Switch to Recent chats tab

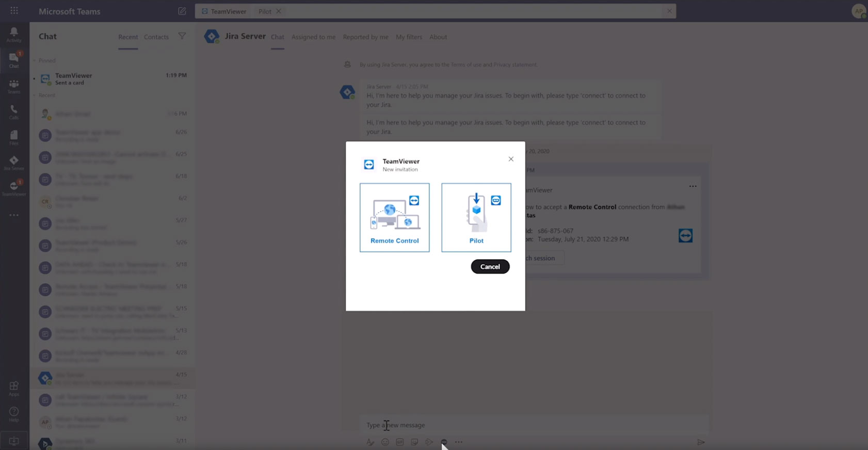pos(128,37)
